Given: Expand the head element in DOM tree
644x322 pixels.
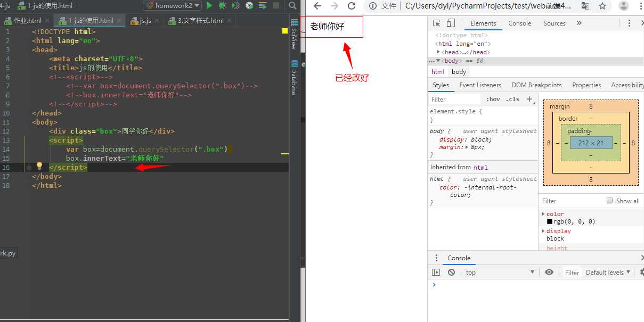Looking at the screenshot, I should click(438, 52).
